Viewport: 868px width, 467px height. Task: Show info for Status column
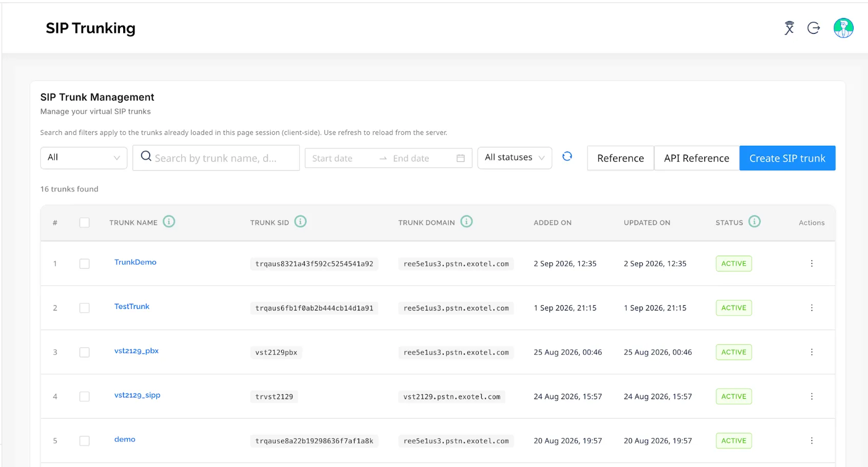[755, 222]
